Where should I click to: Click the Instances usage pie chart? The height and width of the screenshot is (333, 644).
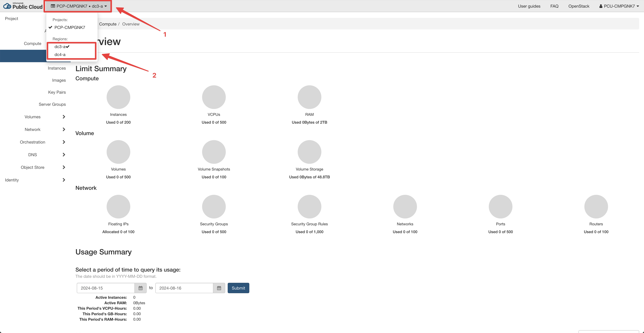click(x=118, y=97)
